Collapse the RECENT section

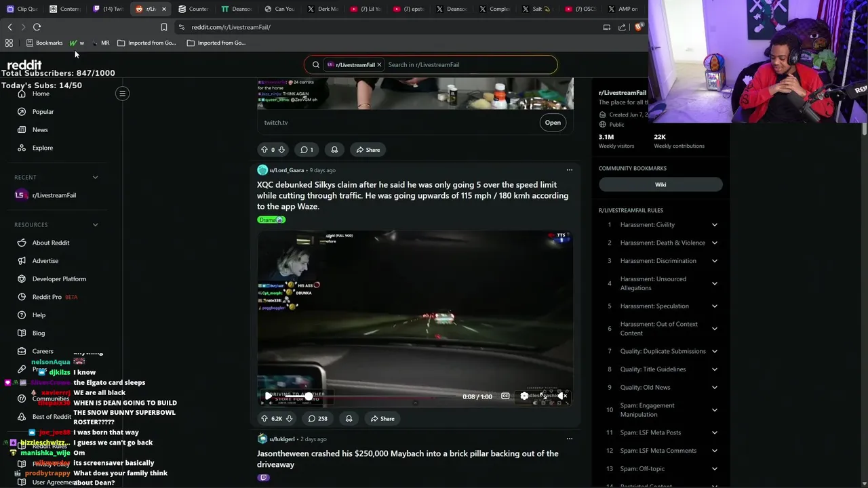[x=95, y=178]
